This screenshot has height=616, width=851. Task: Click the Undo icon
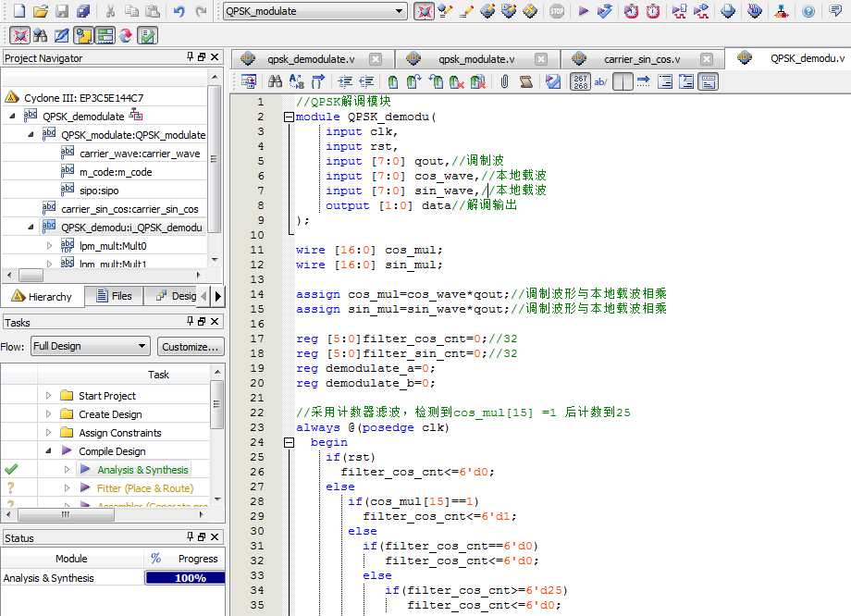click(179, 10)
